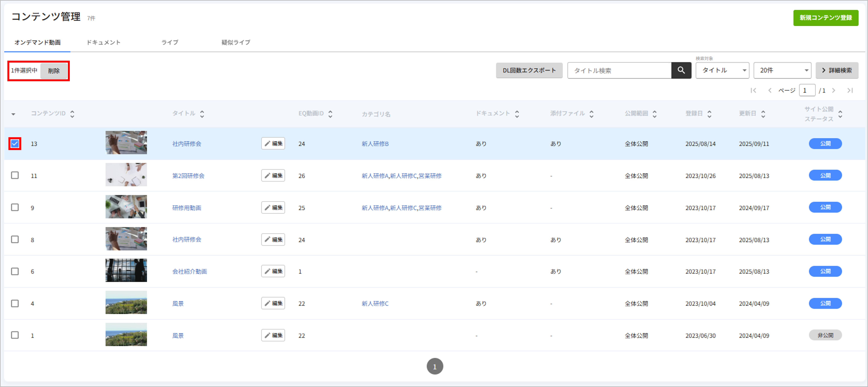Uncheck the checkbox for content ID 13
868x387 pixels.
[15, 144]
